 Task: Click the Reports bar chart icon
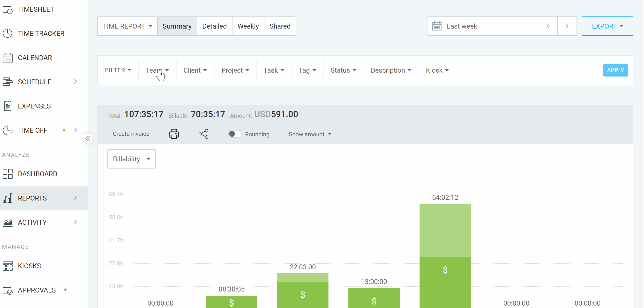pyautogui.click(x=7, y=198)
